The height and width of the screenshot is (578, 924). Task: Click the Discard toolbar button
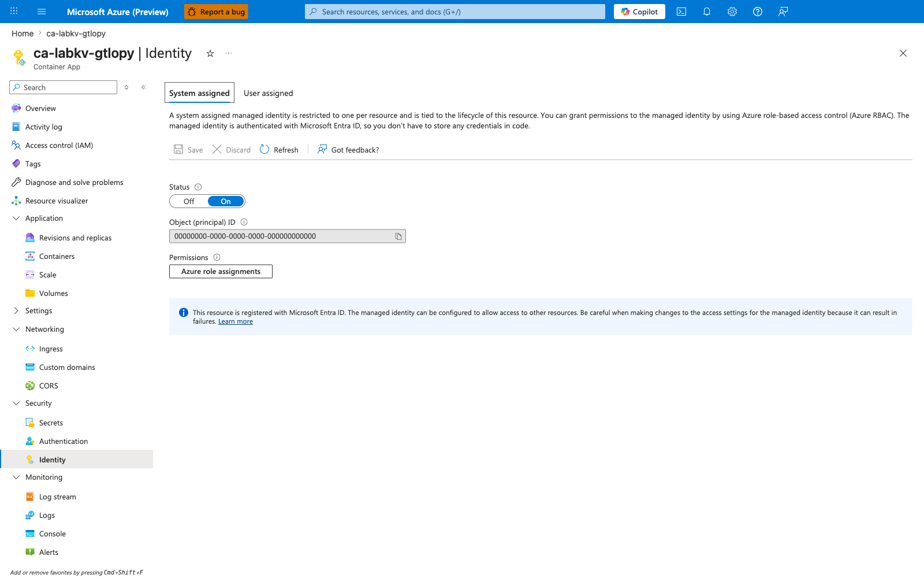tap(232, 150)
